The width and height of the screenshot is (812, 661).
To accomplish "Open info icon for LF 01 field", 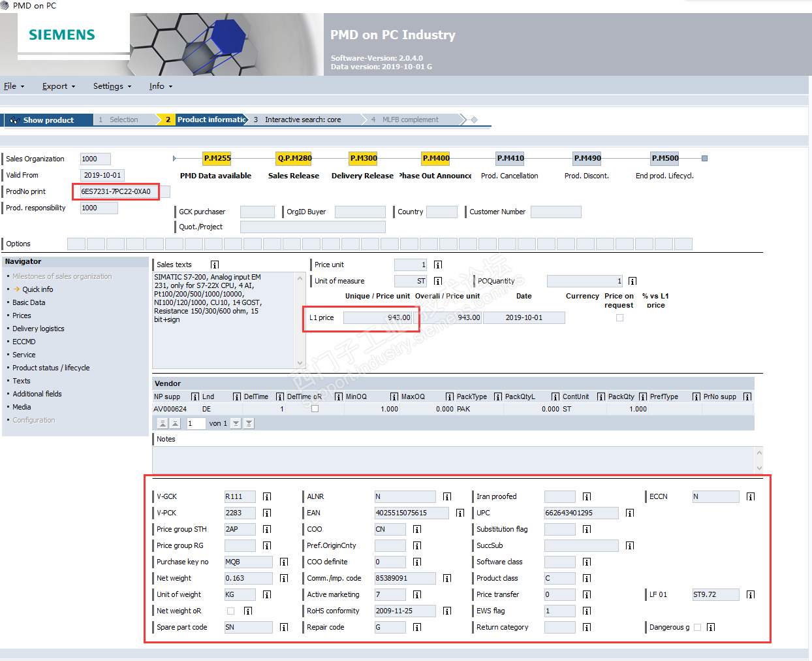I will (x=751, y=594).
